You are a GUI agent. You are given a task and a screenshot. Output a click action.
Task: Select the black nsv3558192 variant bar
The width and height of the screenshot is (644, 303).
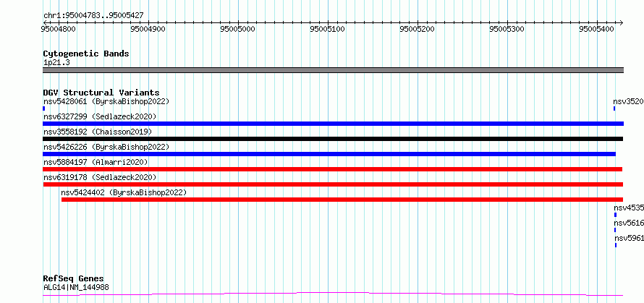click(333, 139)
